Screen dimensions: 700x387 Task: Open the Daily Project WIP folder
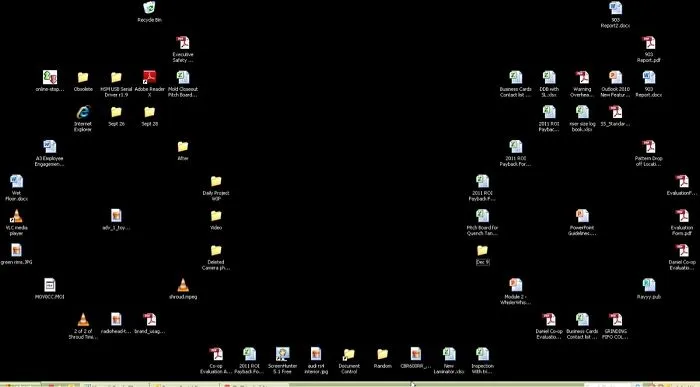[216, 181]
